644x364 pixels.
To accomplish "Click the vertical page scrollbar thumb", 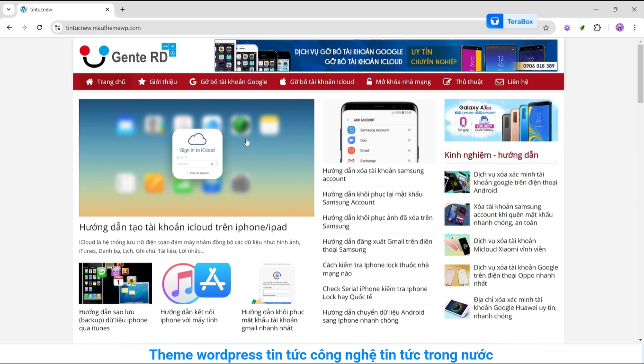I will point(640,74).
